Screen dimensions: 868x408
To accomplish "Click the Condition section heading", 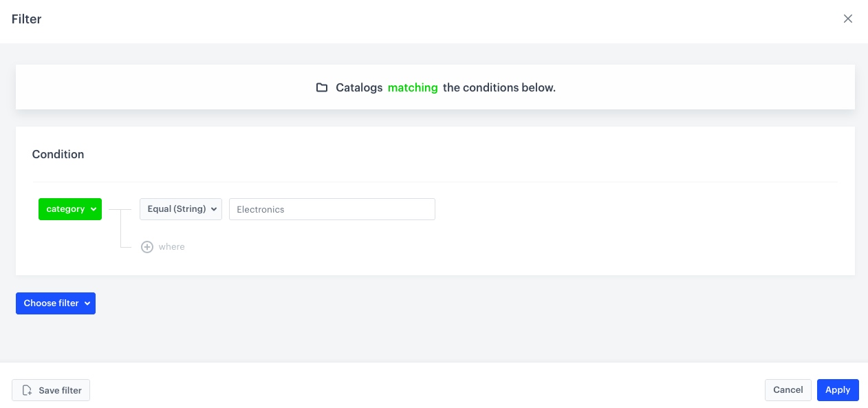I will tap(58, 154).
